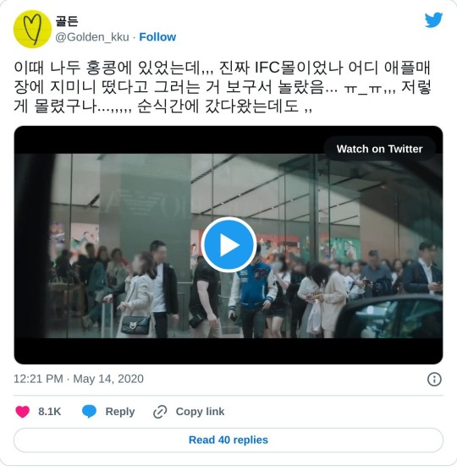This screenshot has height=476, width=457.
Task: Click the copy link chain icon
Action: (160, 412)
